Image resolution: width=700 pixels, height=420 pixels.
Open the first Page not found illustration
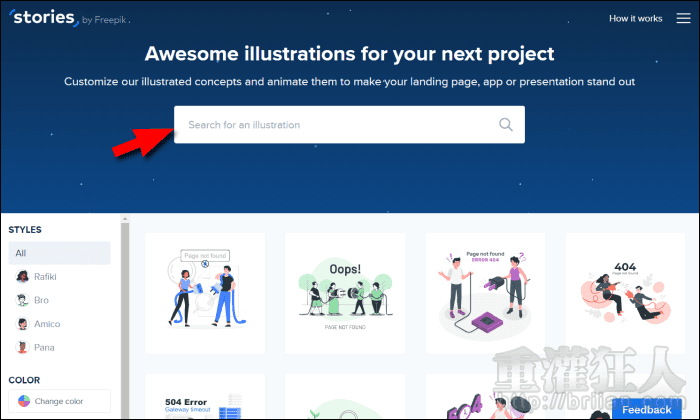click(x=205, y=293)
